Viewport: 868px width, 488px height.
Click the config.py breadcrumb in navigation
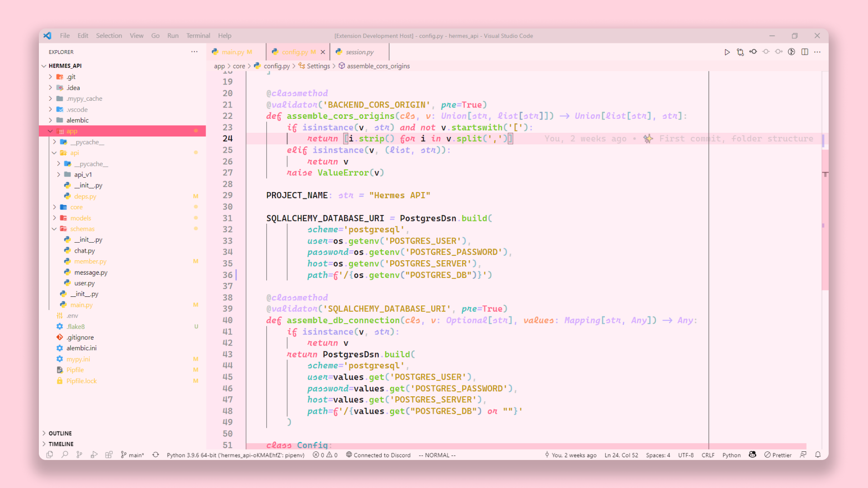click(277, 66)
